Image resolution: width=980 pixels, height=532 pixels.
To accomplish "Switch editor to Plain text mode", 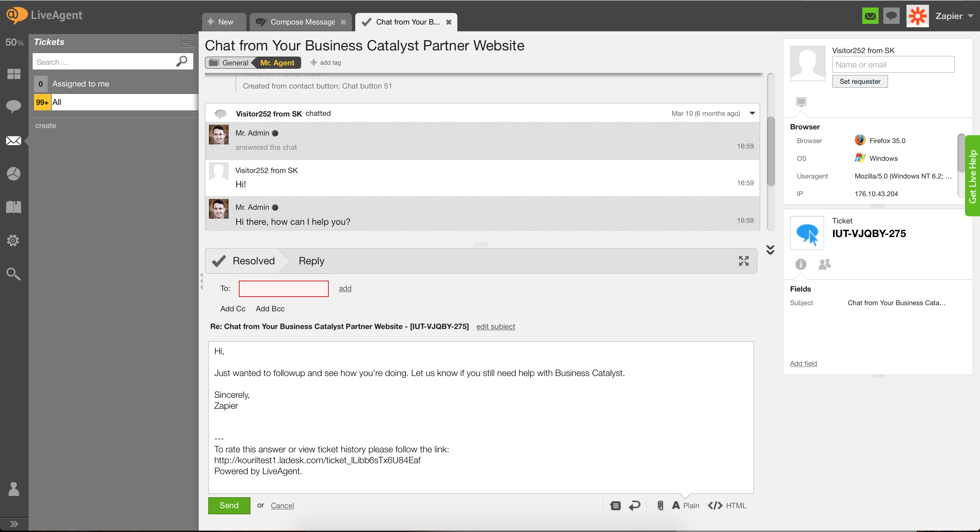I will tap(686, 506).
